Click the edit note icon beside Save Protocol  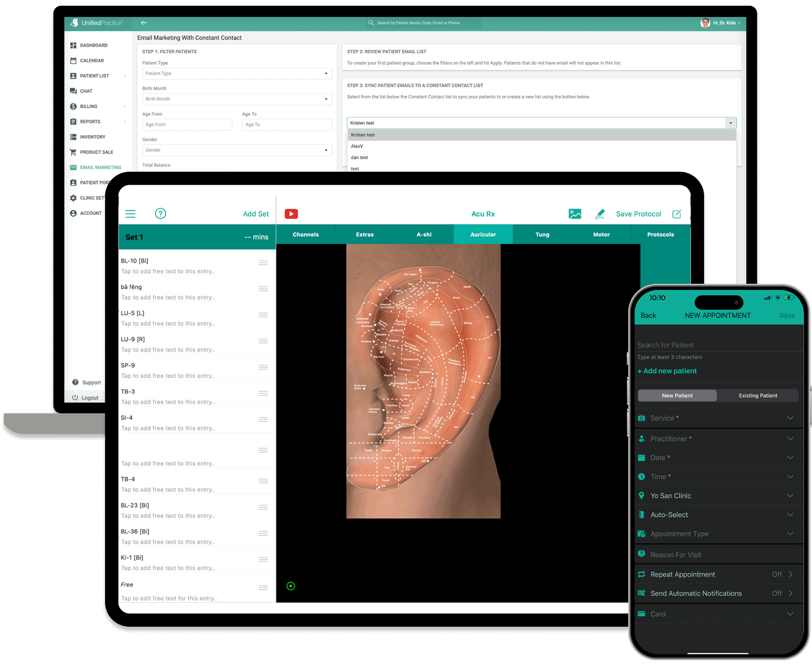pos(677,214)
